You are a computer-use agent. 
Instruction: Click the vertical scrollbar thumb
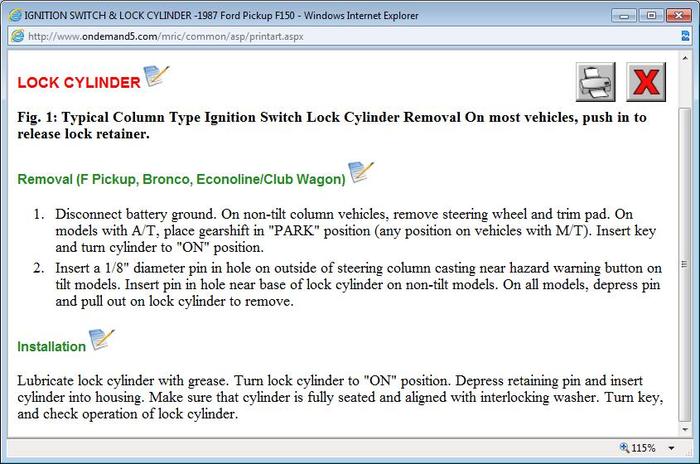tap(685, 264)
